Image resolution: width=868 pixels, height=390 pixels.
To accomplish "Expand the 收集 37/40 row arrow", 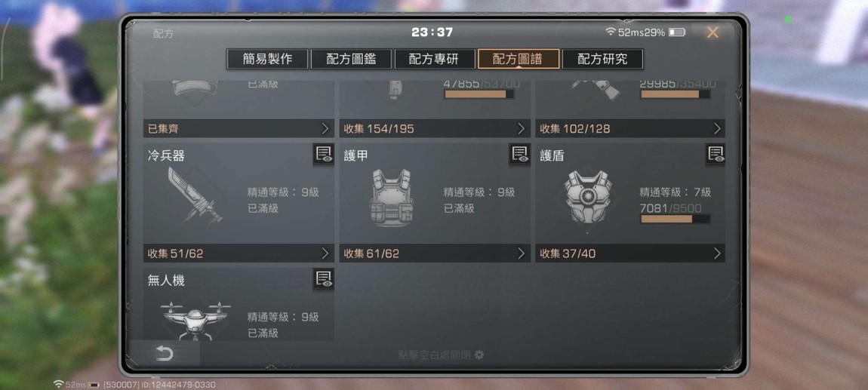I will 718,253.
